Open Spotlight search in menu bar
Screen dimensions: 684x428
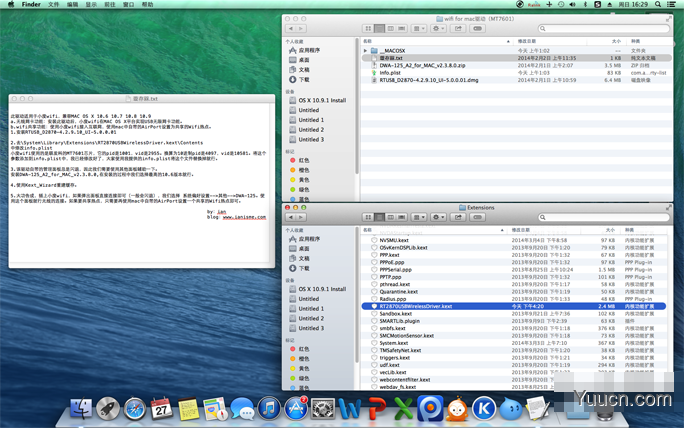[658, 4]
